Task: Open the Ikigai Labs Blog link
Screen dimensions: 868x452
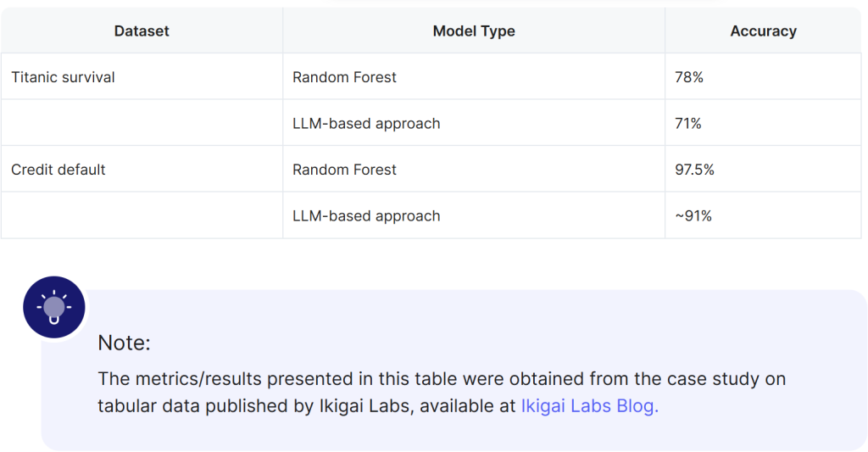Action: pos(589,406)
